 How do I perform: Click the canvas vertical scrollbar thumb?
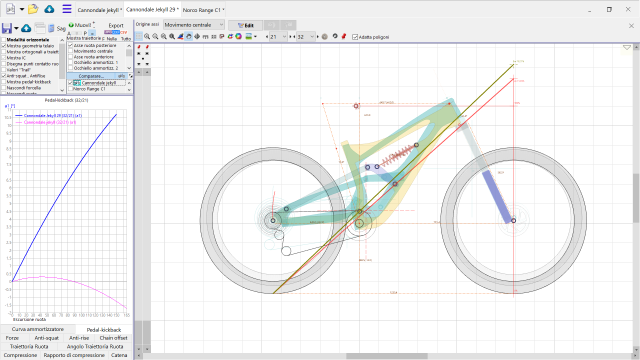[636, 198]
